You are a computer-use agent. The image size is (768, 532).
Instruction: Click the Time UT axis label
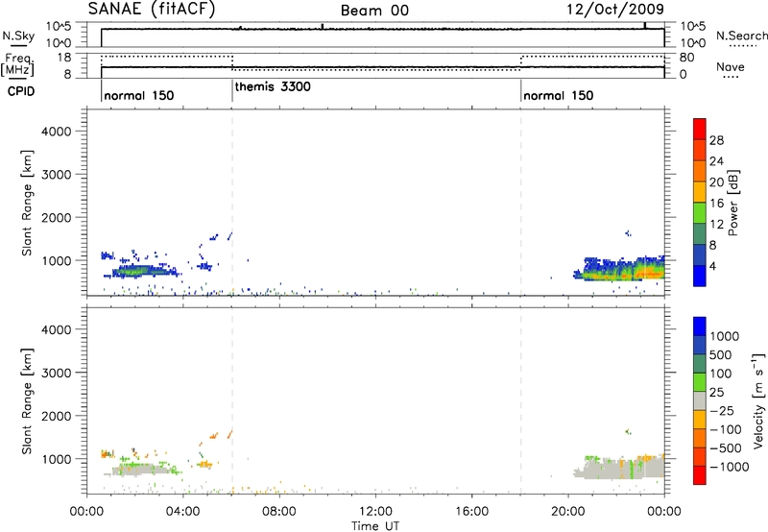[375, 526]
